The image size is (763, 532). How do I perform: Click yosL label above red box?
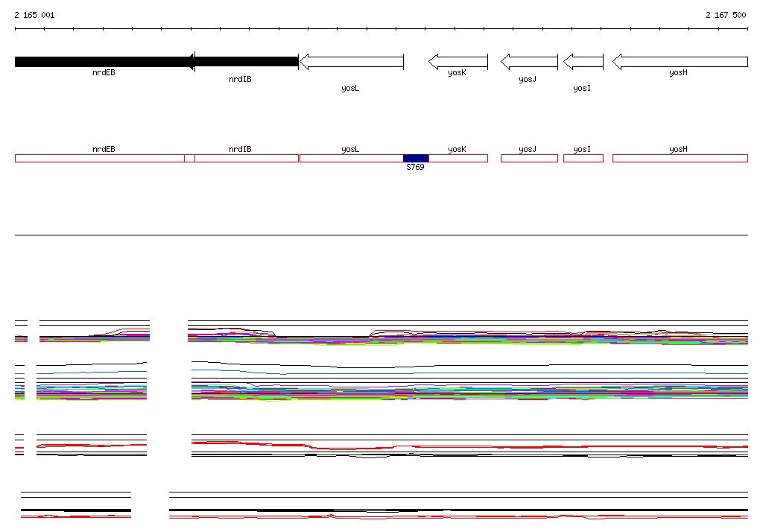(350, 150)
